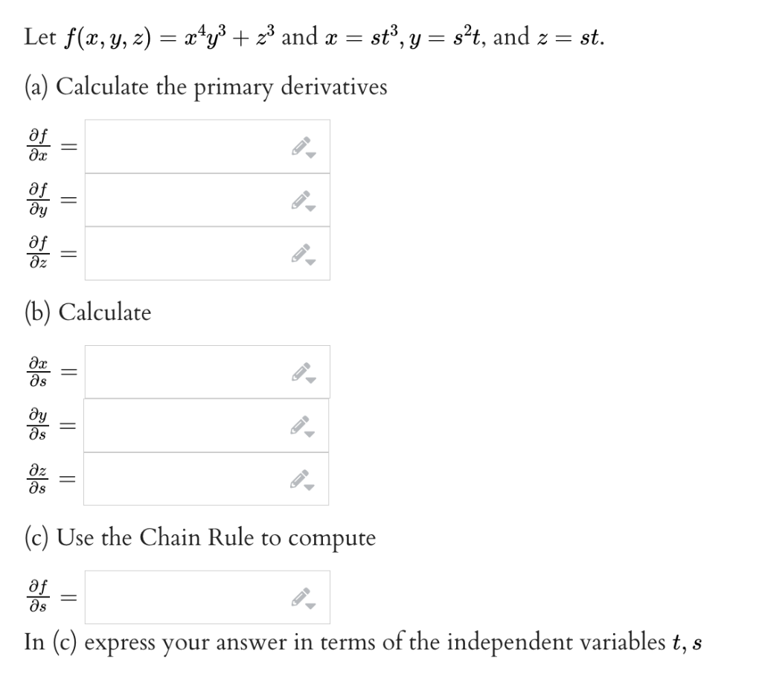Click inside the ∂x/∂s answer field
This screenshot has width=762, height=700.
coord(186,370)
